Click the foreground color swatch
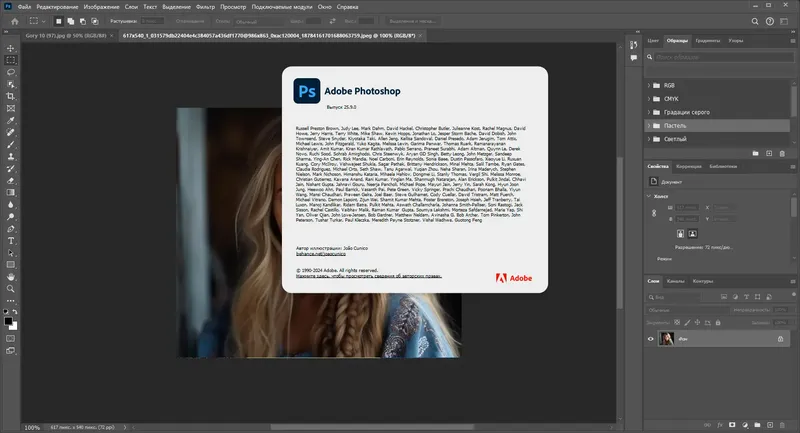The image size is (800, 433). tap(8, 321)
